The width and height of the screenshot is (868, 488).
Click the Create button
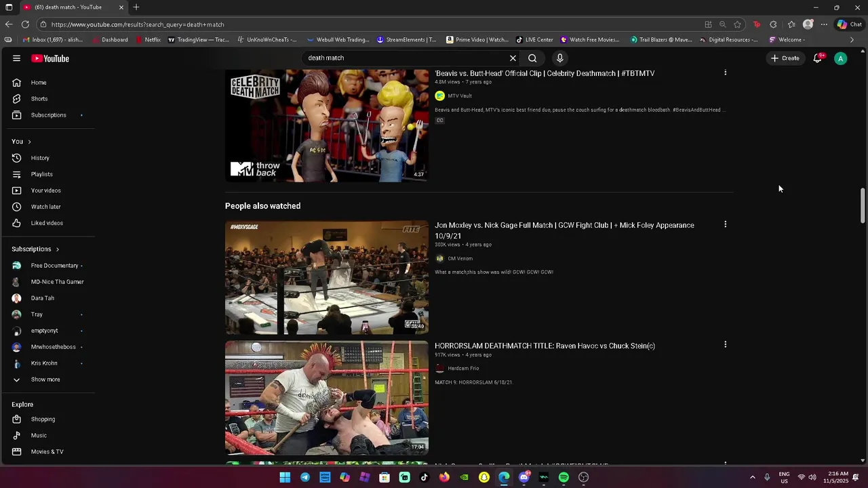pos(785,58)
